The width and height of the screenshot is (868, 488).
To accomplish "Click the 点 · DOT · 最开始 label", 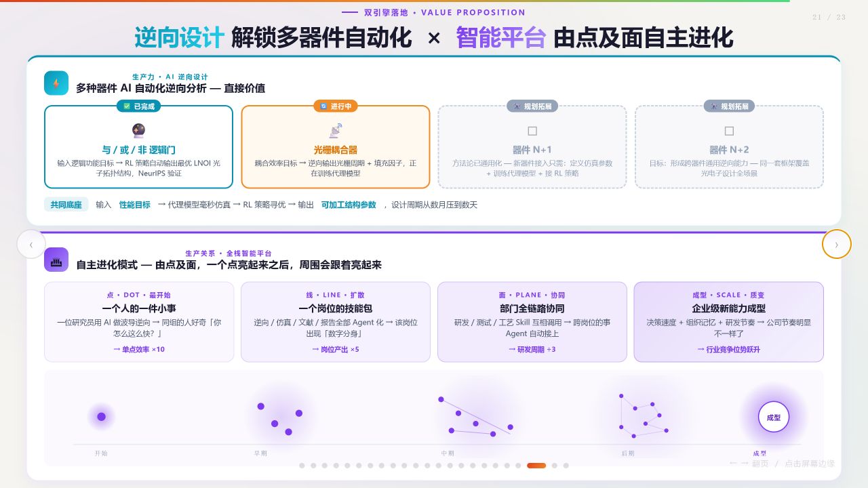I will pyautogui.click(x=139, y=296).
